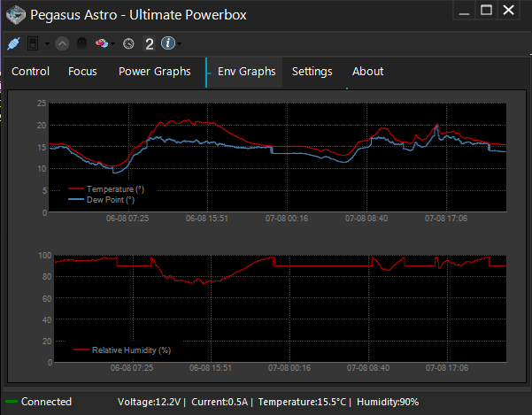The width and height of the screenshot is (532, 415).
Task: Click the Relative Humidity (%) legend entry
Action: (122, 350)
